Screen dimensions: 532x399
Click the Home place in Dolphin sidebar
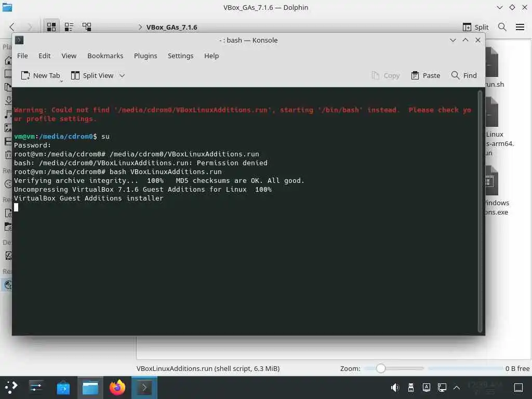(x=8, y=60)
